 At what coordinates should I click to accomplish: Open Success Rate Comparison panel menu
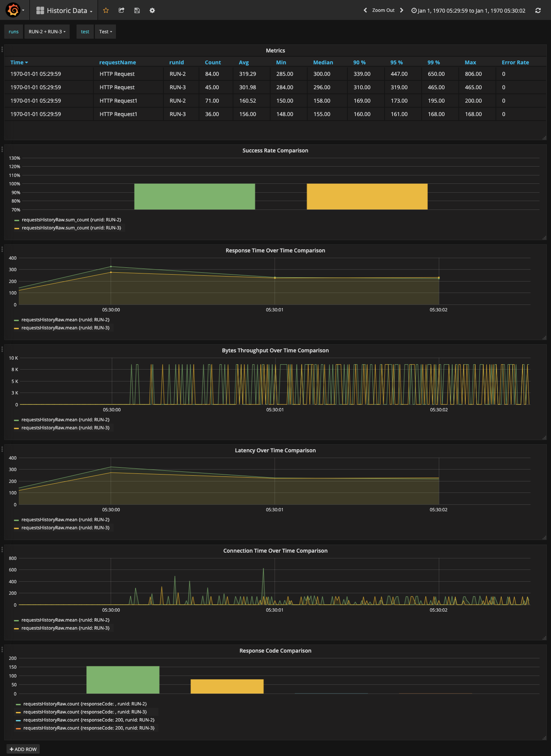[275, 151]
